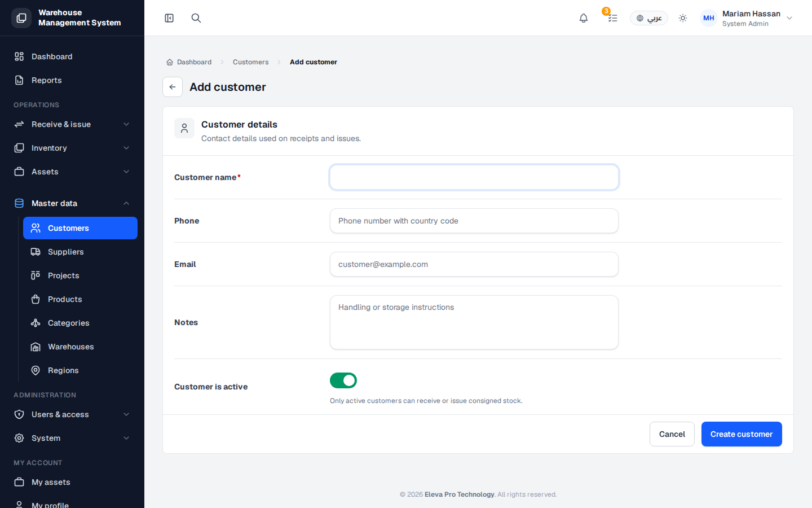Switch language with the عربي toggle
812x508 pixels.
[649, 18]
